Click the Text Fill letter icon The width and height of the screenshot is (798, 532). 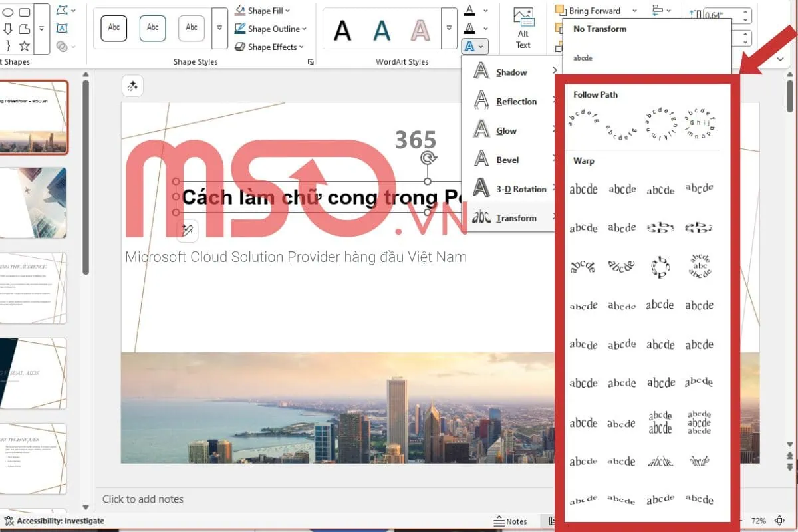click(470, 11)
